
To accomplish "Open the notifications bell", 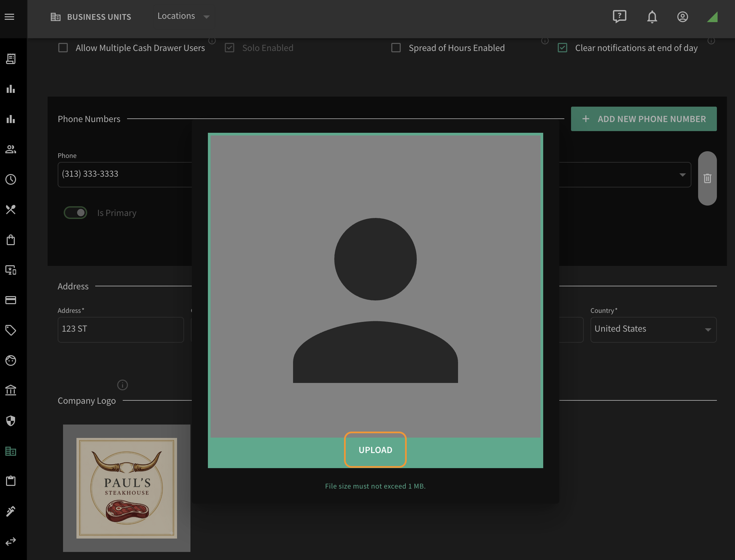I will tap(652, 17).
